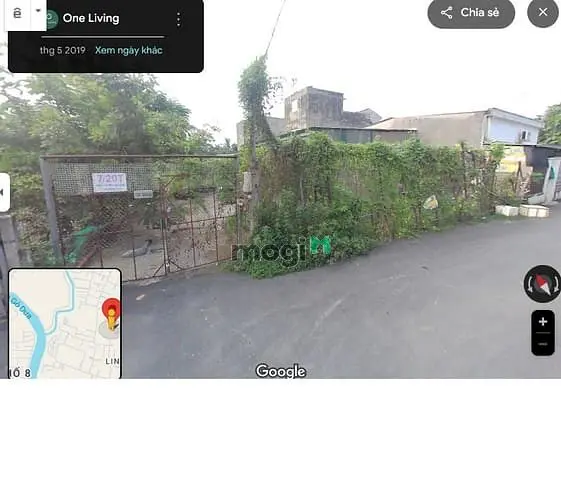Expand the small dropdown arrow at top-left
The image size is (561, 504).
pyautogui.click(x=38, y=11)
